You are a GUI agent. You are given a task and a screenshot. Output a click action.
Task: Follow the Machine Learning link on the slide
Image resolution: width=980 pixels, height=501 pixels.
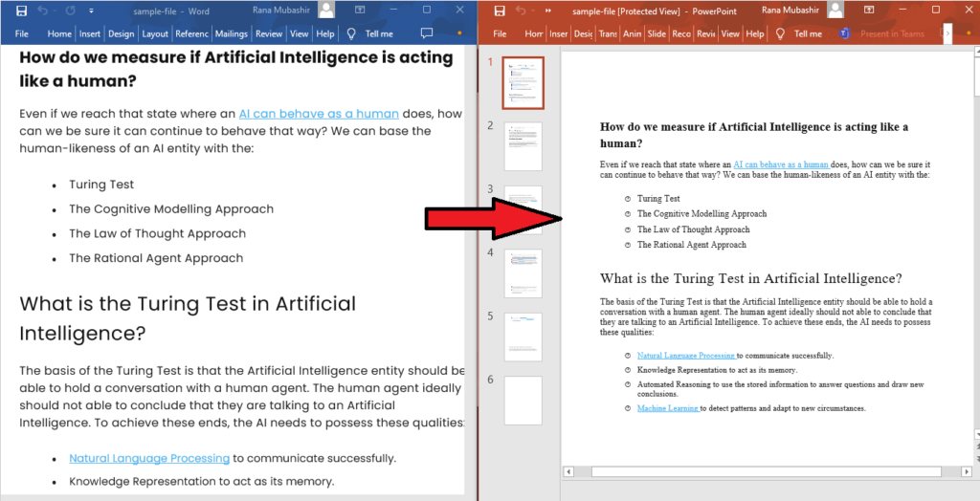click(x=668, y=408)
